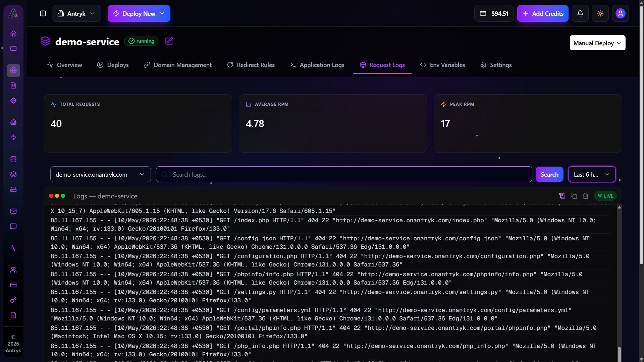Open the Settings tab
This screenshot has width=644, height=362.
coord(496,65)
